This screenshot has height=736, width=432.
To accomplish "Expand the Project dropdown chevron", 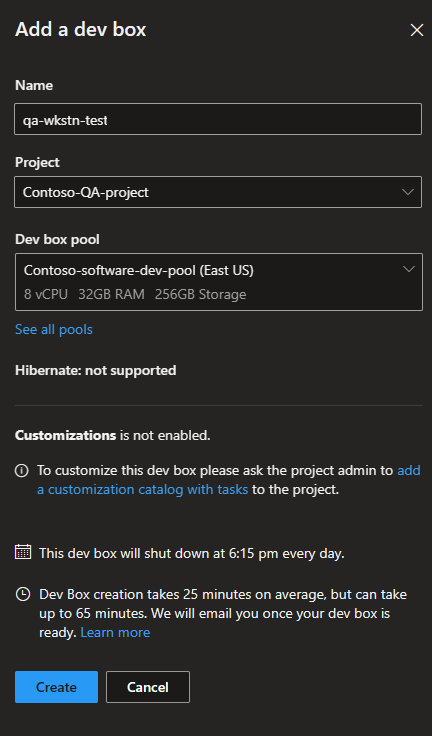I will pos(408,192).
